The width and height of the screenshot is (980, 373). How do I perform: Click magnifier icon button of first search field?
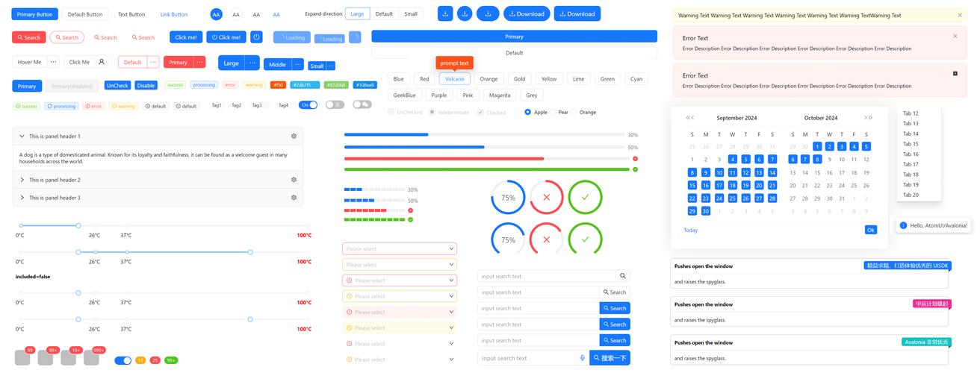tap(623, 276)
